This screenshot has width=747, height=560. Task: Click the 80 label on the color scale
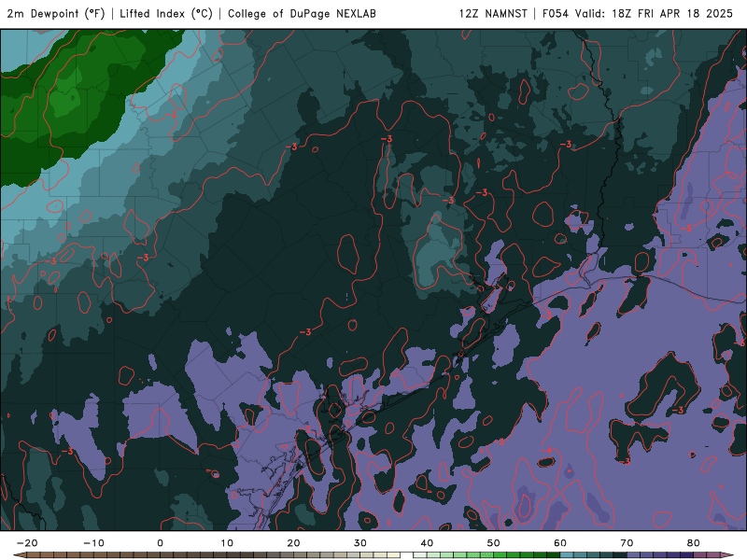[694, 543]
